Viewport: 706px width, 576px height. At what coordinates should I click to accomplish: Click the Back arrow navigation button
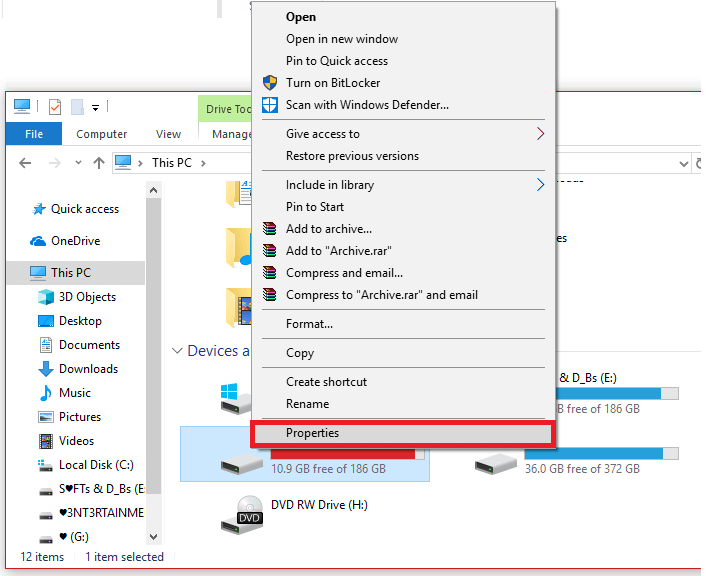[x=27, y=162]
